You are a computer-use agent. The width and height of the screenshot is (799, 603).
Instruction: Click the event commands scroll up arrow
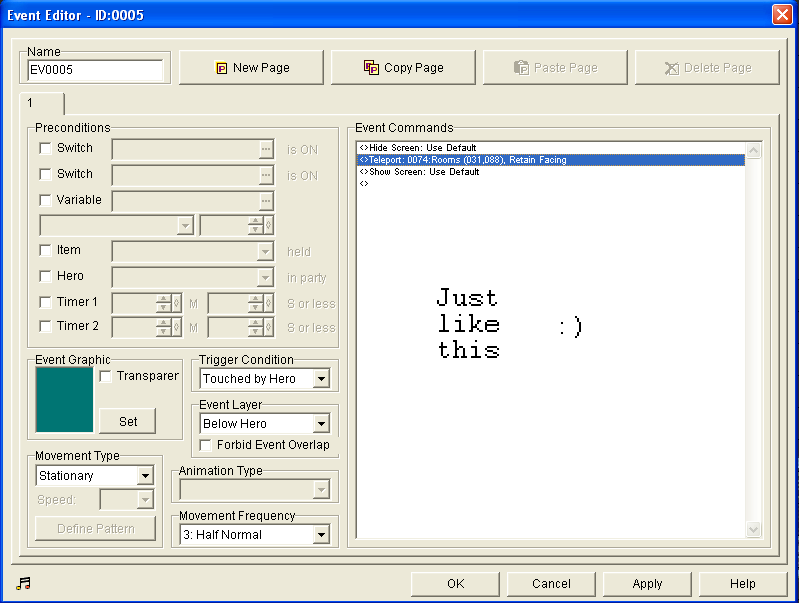tap(754, 150)
